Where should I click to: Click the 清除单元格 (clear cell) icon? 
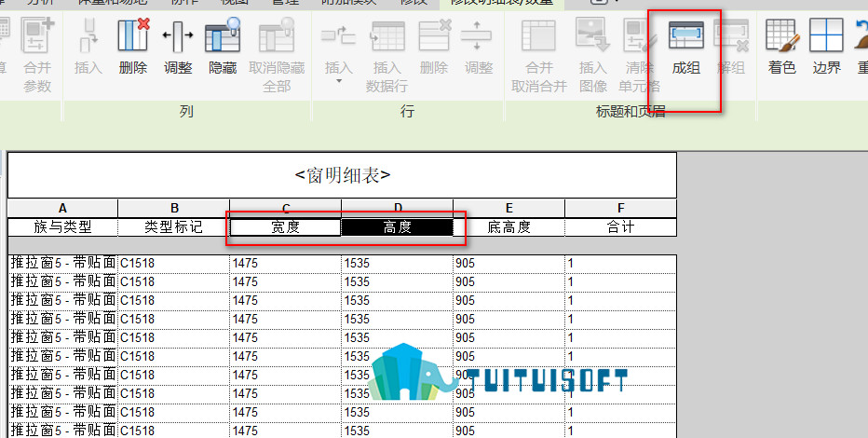[x=640, y=35]
